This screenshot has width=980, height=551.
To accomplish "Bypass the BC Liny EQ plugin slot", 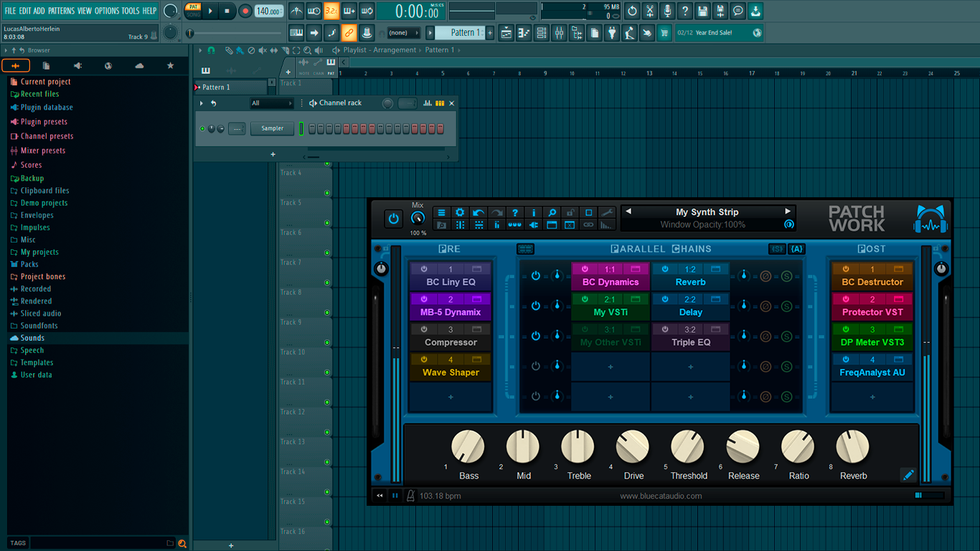I will (x=424, y=269).
